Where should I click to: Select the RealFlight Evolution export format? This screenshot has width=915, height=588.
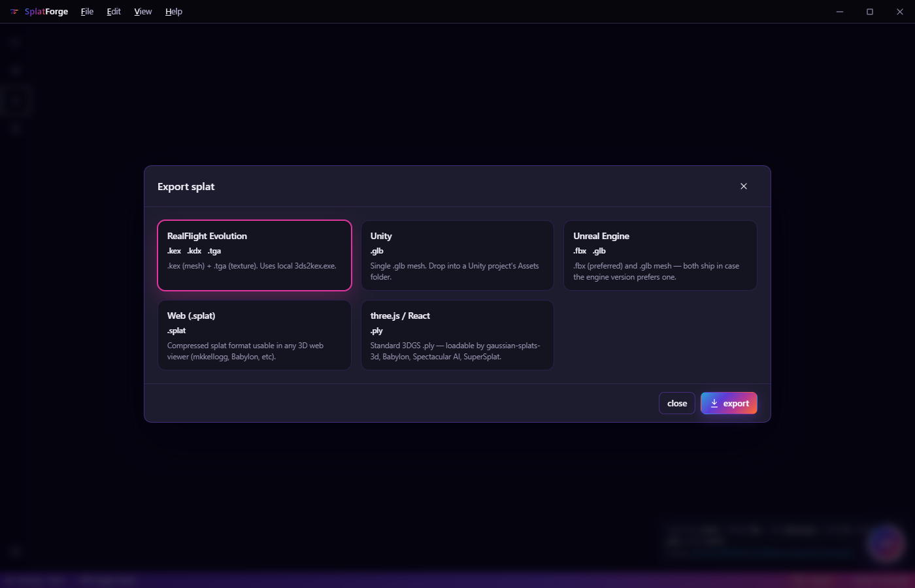point(254,255)
